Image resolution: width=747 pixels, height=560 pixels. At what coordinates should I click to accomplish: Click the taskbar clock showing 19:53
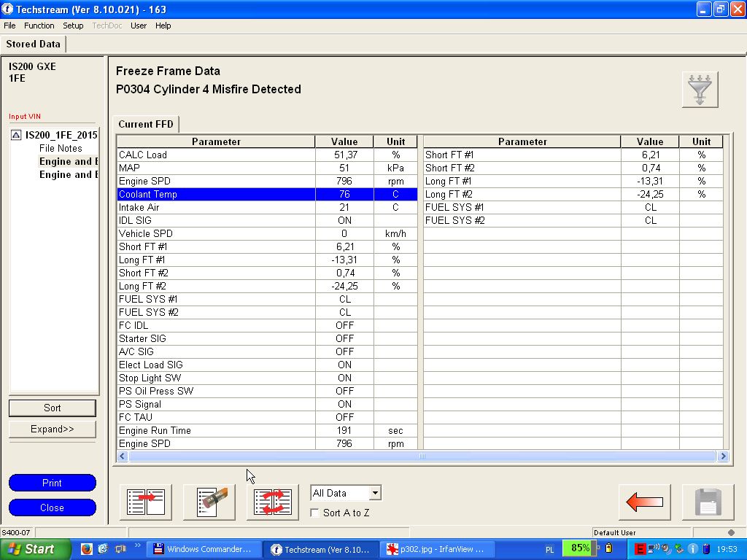(727, 550)
